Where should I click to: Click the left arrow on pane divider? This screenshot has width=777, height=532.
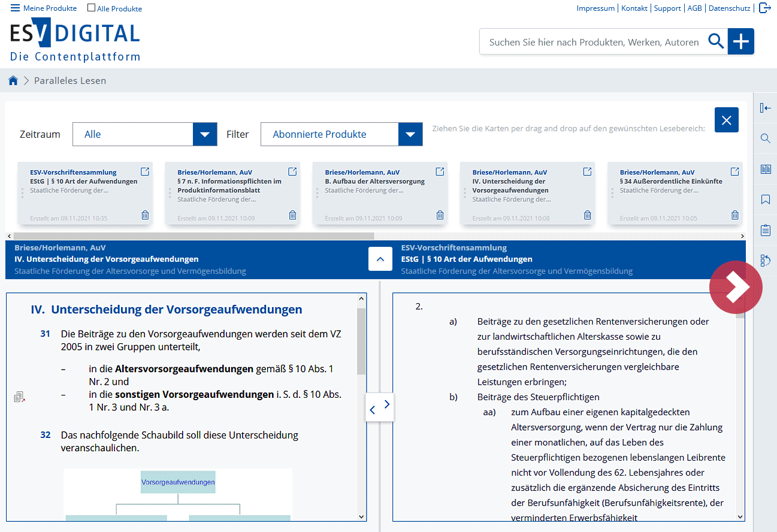[373, 410]
